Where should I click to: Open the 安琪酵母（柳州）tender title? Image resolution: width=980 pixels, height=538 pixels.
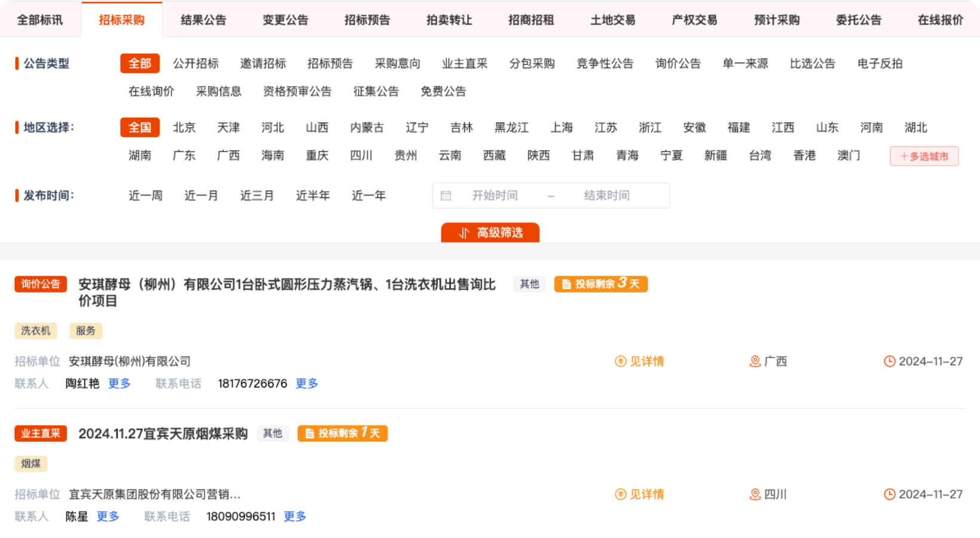(287, 292)
